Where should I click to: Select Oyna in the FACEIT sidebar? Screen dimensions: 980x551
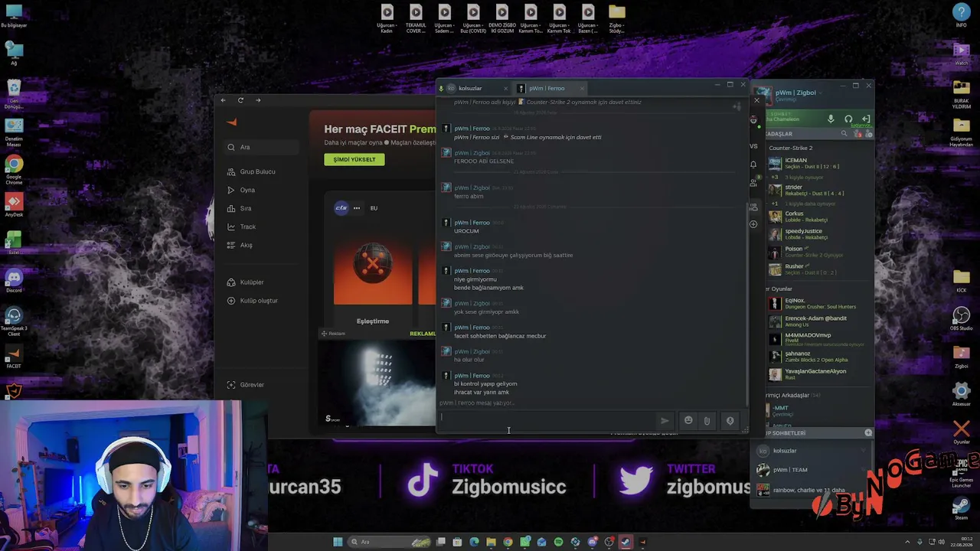247,190
